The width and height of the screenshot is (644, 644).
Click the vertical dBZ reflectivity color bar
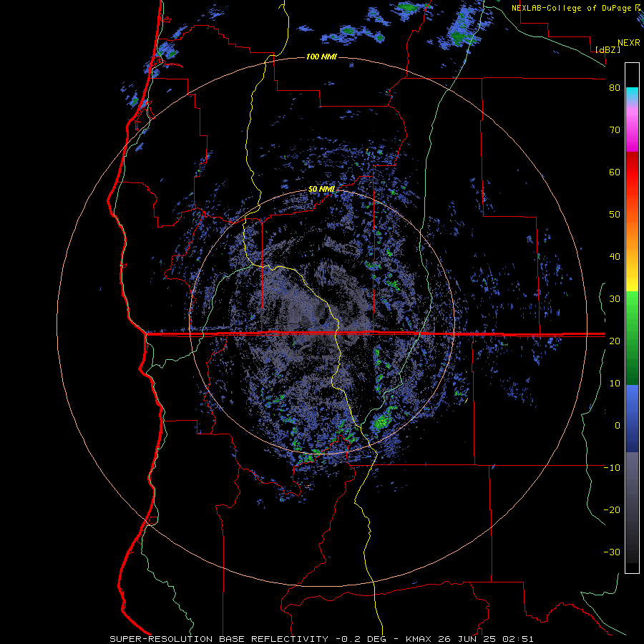point(632,318)
